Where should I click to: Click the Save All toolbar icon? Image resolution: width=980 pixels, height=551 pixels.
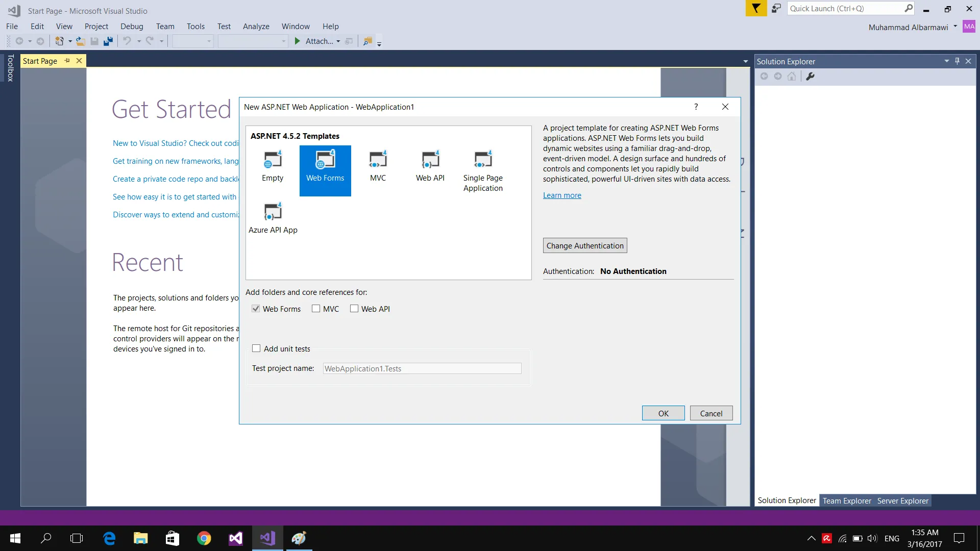[108, 41]
